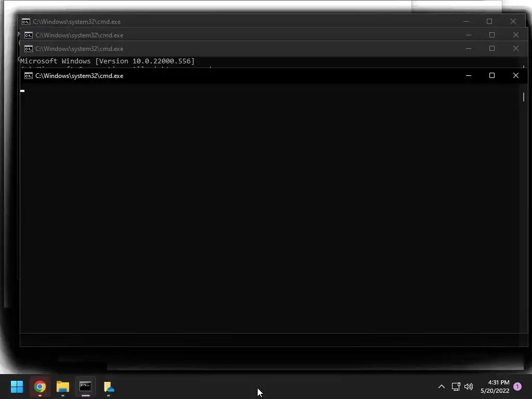The width and height of the screenshot is (532, 399).
Task: Close the third background cmd.exe window
Action: pyautogui.click(x=516, y=48)
